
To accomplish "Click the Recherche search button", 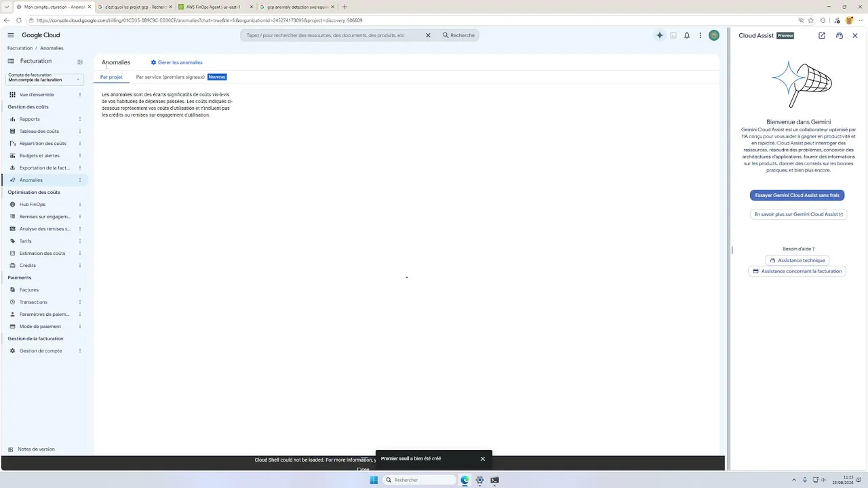I will point(458,35).
